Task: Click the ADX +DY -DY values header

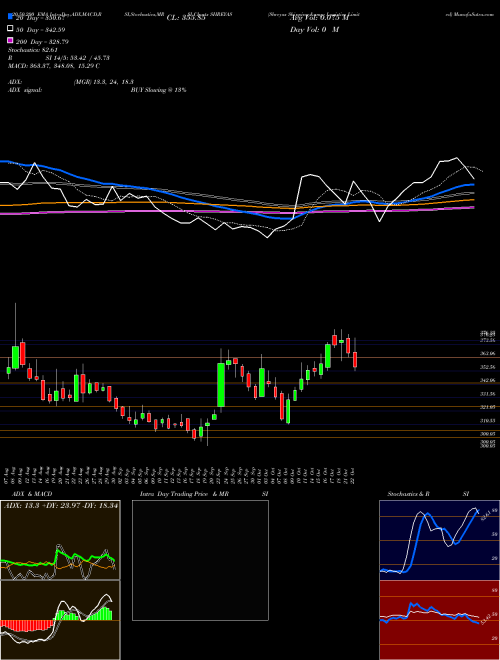Action: pos(61,506)
